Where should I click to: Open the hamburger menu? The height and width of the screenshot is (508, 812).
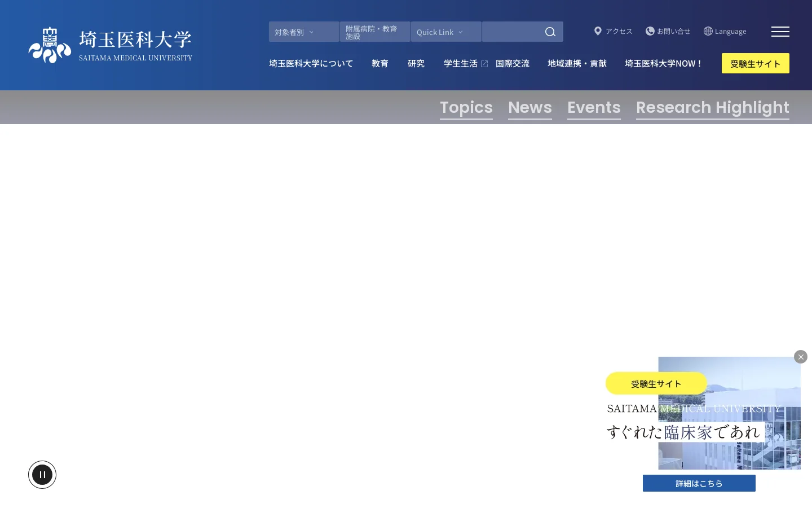click(x=780, y=32)
